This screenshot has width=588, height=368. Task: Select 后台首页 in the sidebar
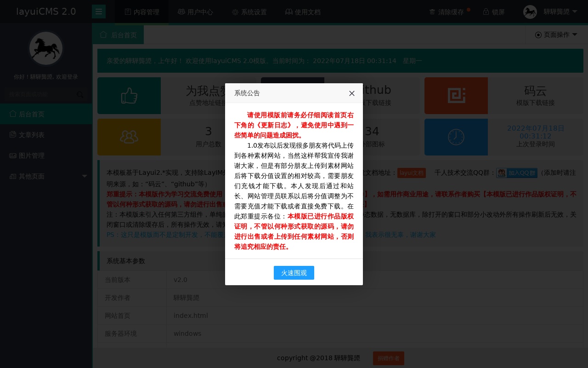pos(46,114)
